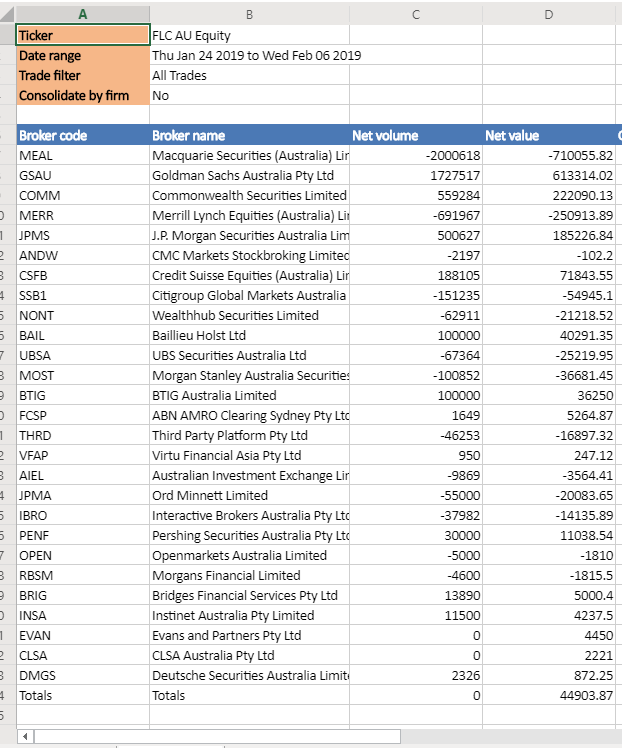Select the UBSA broker code cell
Screen dimensions: 622x748
[x=83, y=356]
